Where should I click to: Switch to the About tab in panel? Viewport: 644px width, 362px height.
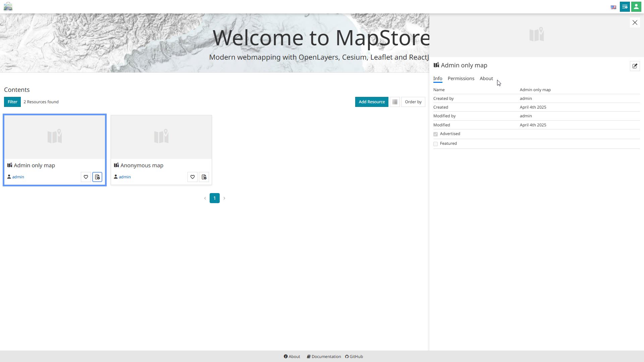coord(486,79)
